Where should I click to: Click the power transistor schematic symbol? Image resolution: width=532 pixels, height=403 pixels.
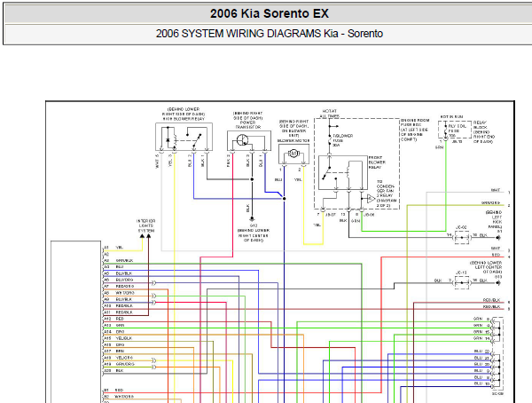click(249, 140)
